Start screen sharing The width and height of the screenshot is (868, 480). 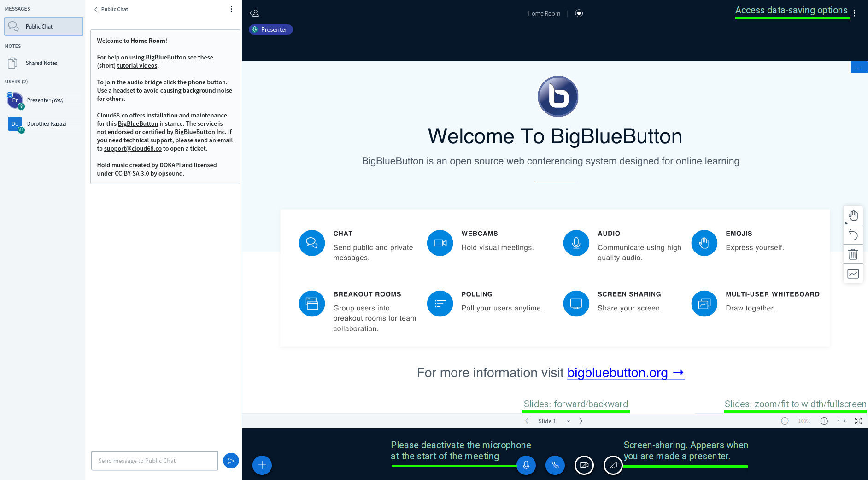613,465
